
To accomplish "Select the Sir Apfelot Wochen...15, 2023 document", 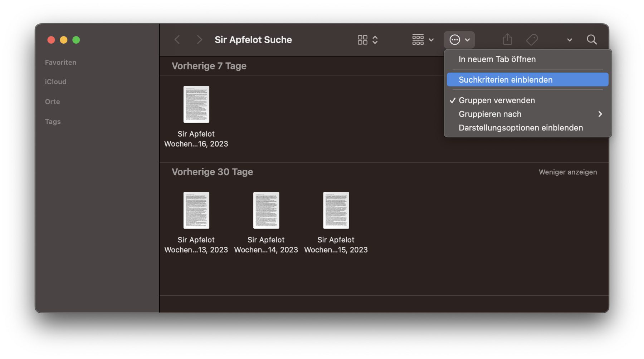I will coord(336,211).
